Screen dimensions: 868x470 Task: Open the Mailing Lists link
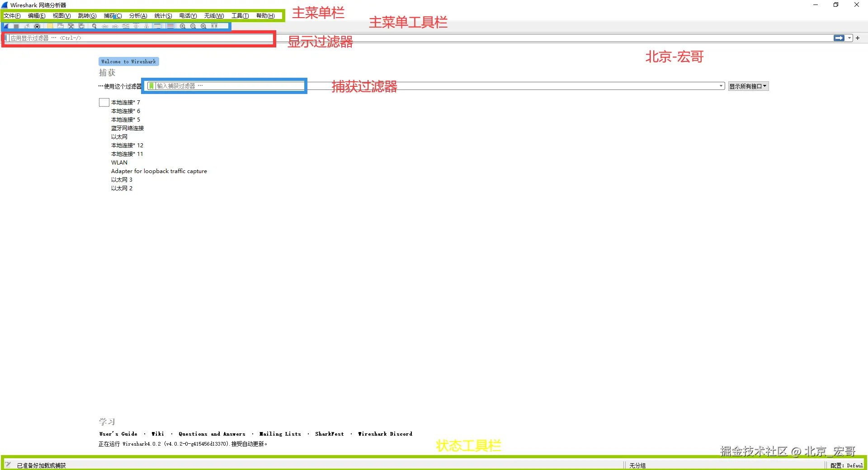pyautogui.click(x=280, y=434)
